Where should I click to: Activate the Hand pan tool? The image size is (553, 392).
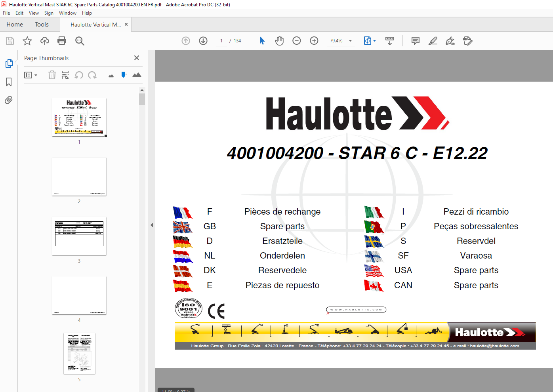tap(279, 41)
